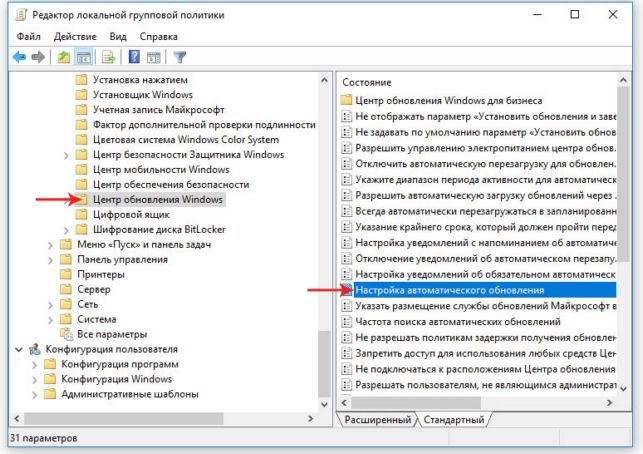Expand Шифрование диска BitLocker node
This screenshot has width=643, height=454.
click(66, 230)
